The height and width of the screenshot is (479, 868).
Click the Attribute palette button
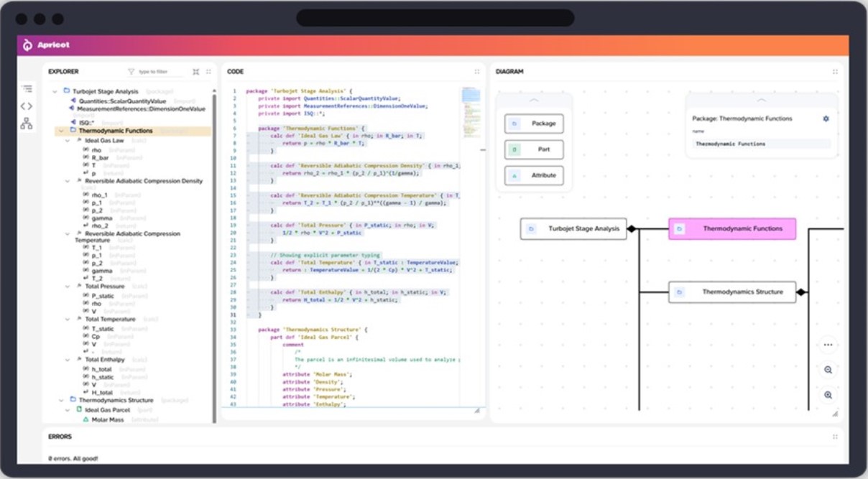point(534,176)
